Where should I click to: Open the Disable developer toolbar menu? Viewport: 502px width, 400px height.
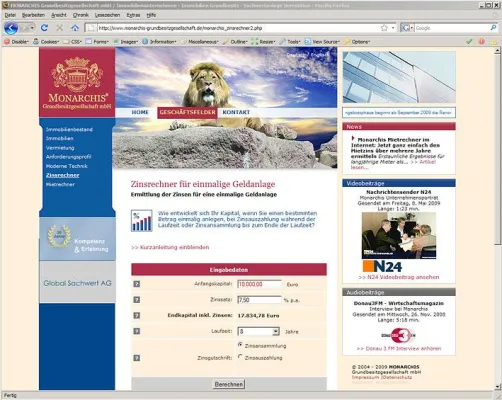click(16, 42)
